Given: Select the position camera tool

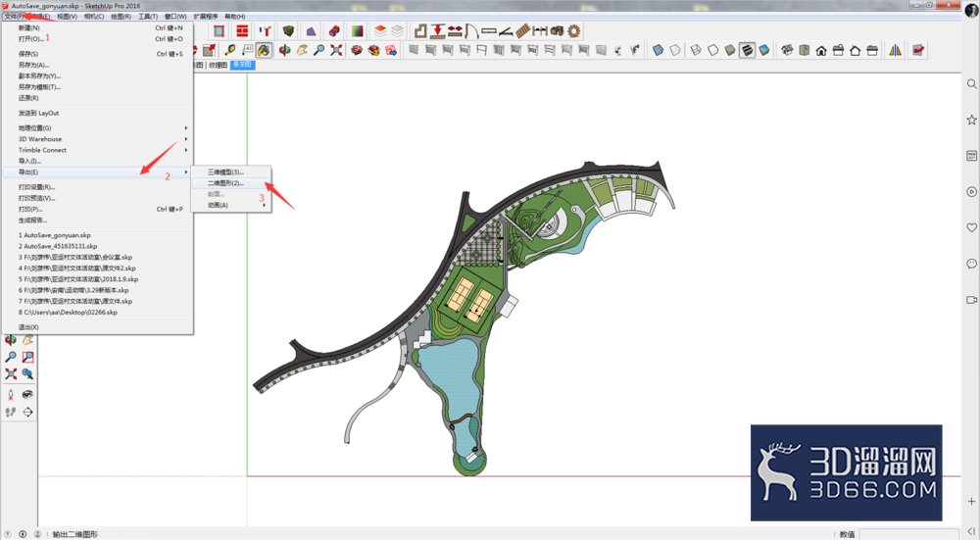Looking at the screenshot, I should coord(11,394).
